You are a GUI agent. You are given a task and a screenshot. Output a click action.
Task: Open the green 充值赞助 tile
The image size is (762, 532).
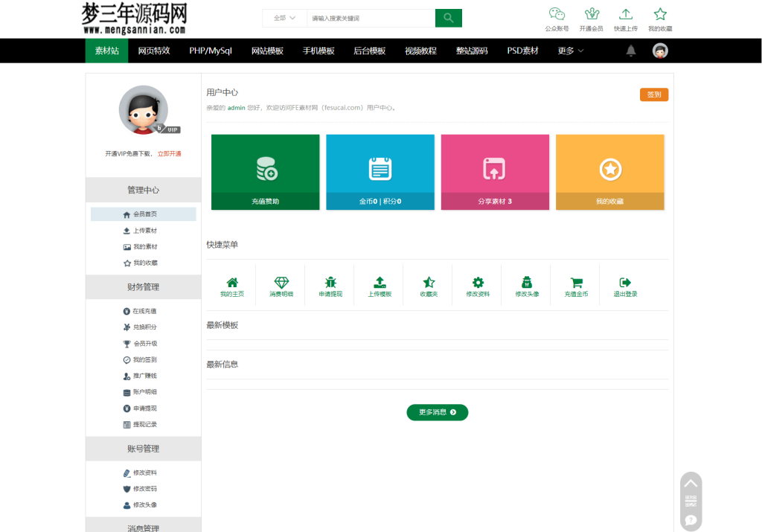pyautogui.click(x=265, y=171)
